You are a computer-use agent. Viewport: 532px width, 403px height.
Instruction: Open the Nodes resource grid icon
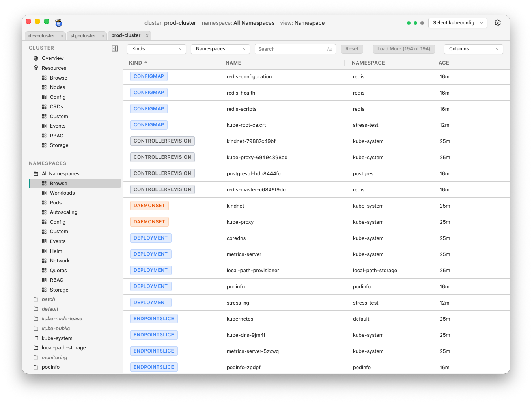44,87
